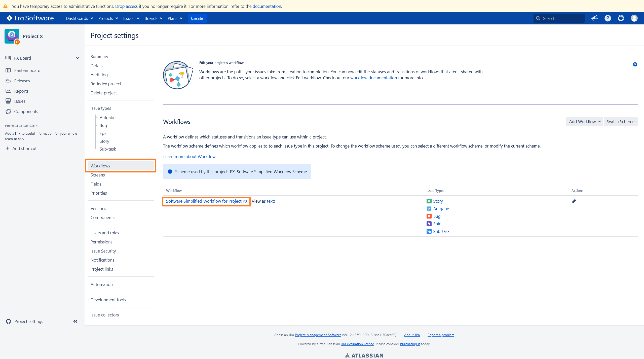Screen dimensions: 644x359
Task: Focus the Search input field
Action: 559,18
